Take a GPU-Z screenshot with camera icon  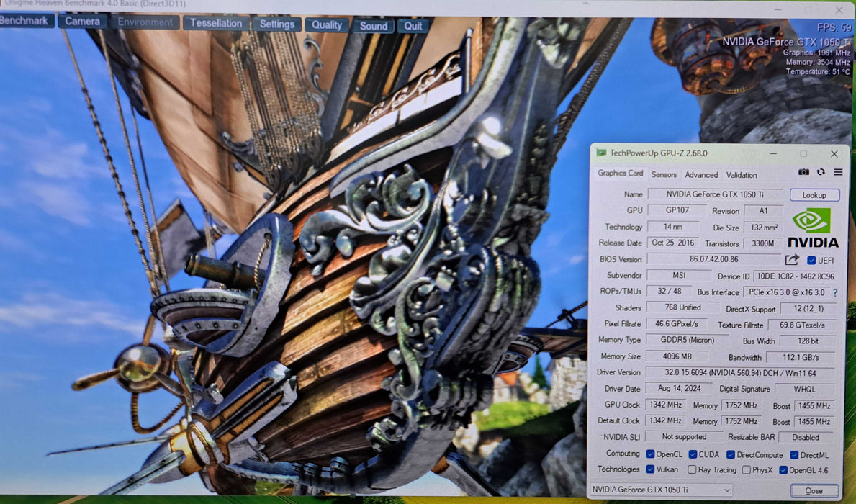tap(803, 173)
